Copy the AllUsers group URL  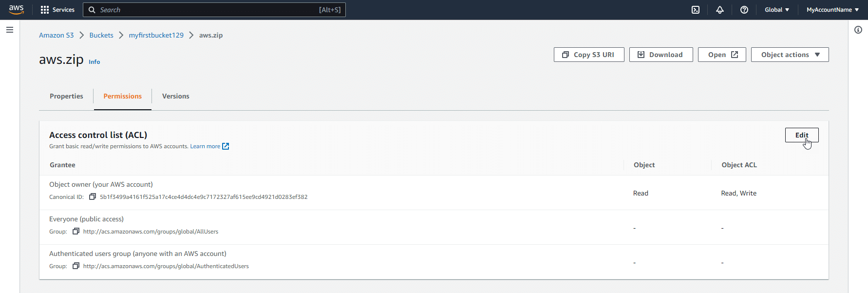pos(76,232)
